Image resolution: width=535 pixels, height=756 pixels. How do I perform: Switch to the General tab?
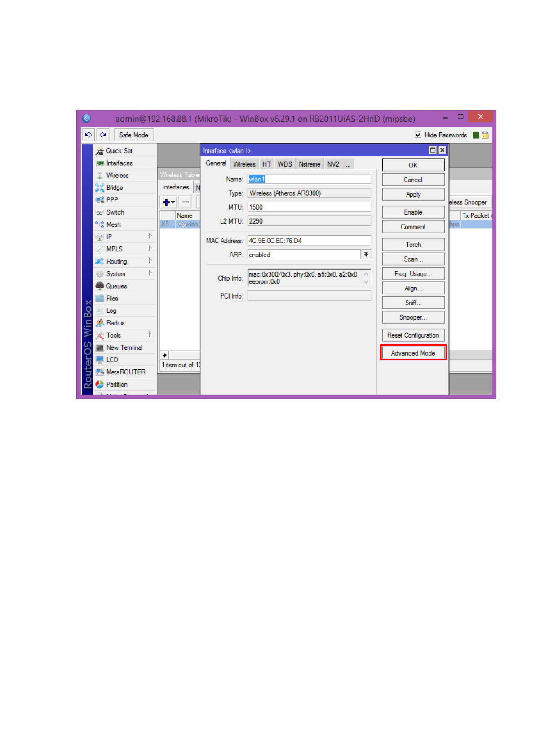(216, 163)
